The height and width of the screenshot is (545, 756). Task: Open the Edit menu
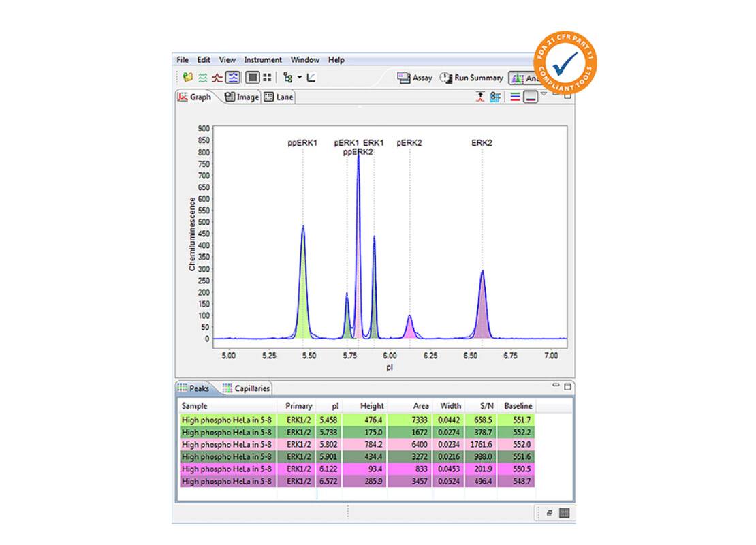coord(204,60)
